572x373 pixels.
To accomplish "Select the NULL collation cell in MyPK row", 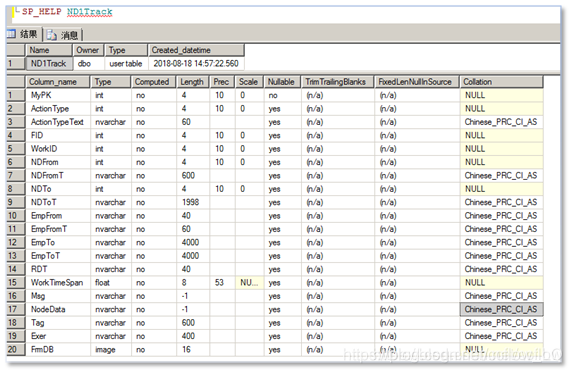I will (x=501, y=95).
